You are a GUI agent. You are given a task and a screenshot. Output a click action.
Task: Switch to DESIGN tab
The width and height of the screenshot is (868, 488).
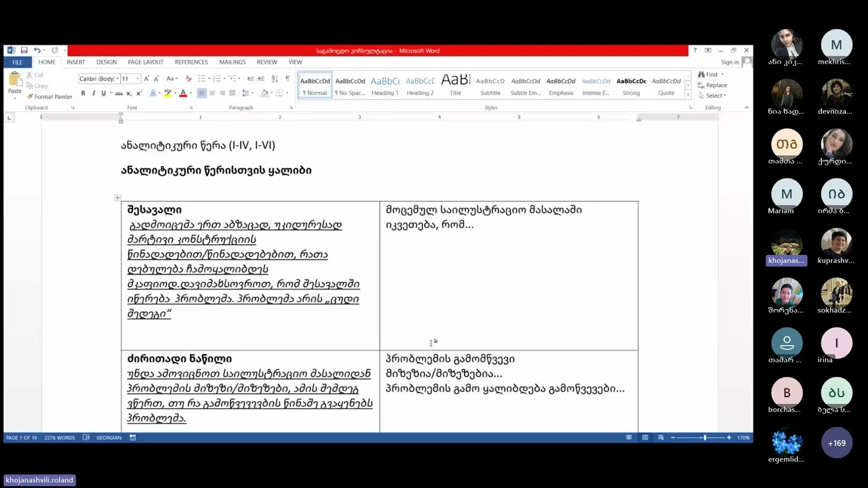(x=106, y=62)
